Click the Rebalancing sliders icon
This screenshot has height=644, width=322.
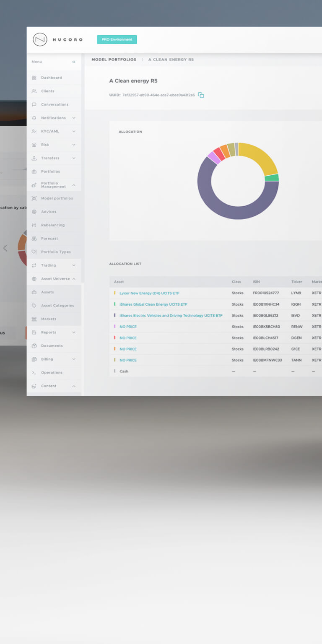point(34,226)
